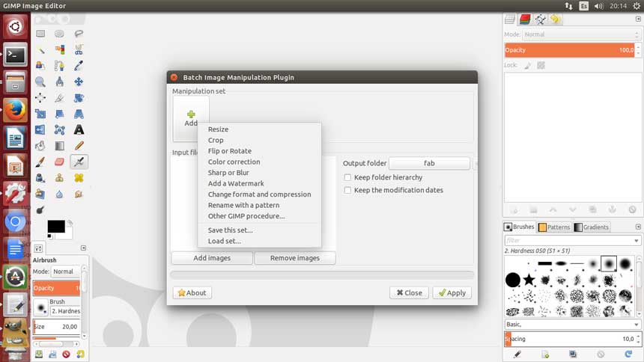Image resolution: width=644 pixels, height=362 pixels.
Task: Select the Rectangle Select tool
Action: (40, 34)
